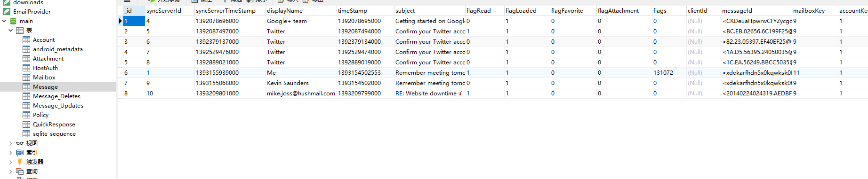Viewport: 868px width, 179px height.
Task: Open the Mailbox table icon
Action: click(26, 78)
